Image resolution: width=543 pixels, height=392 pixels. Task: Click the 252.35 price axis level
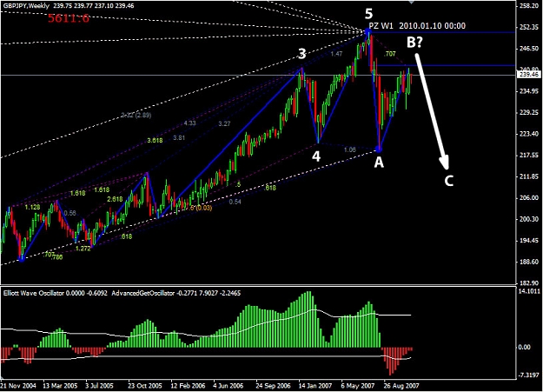coord(529,28)
